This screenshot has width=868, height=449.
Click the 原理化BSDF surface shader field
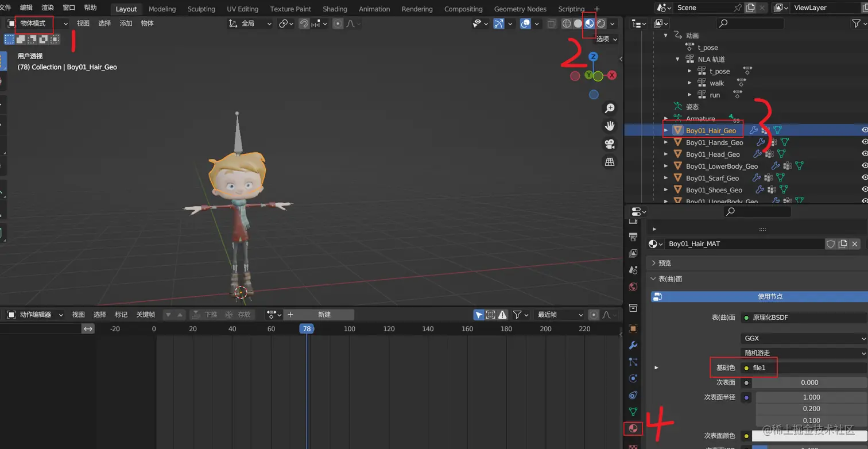click(804, 318)
